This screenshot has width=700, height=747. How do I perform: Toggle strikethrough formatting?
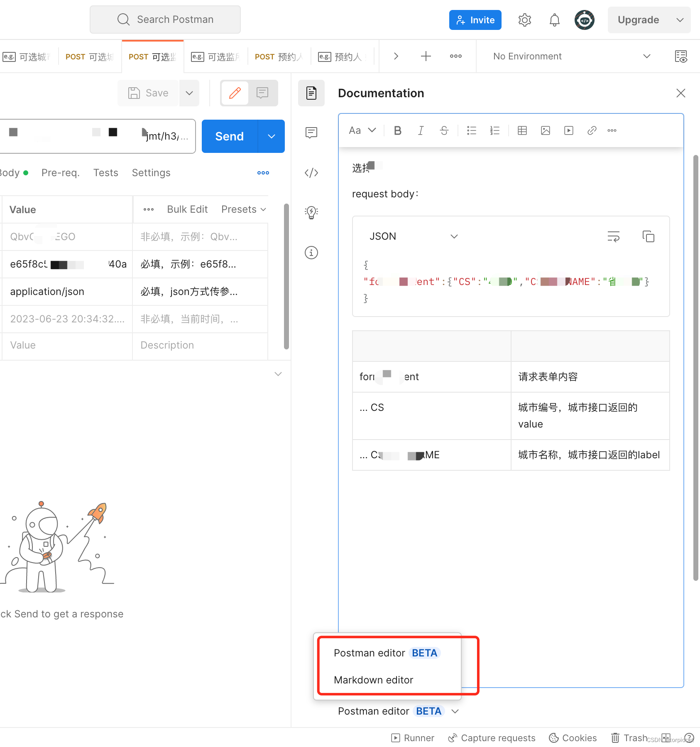click(444, 130)
